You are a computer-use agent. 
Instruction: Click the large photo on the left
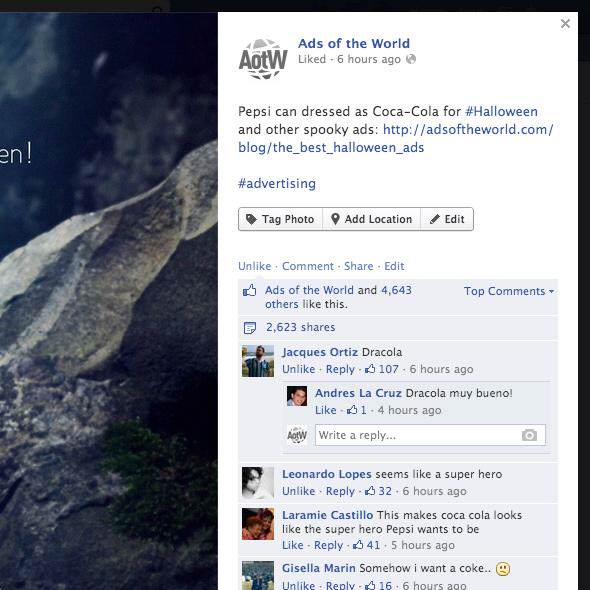click(109, 301)
